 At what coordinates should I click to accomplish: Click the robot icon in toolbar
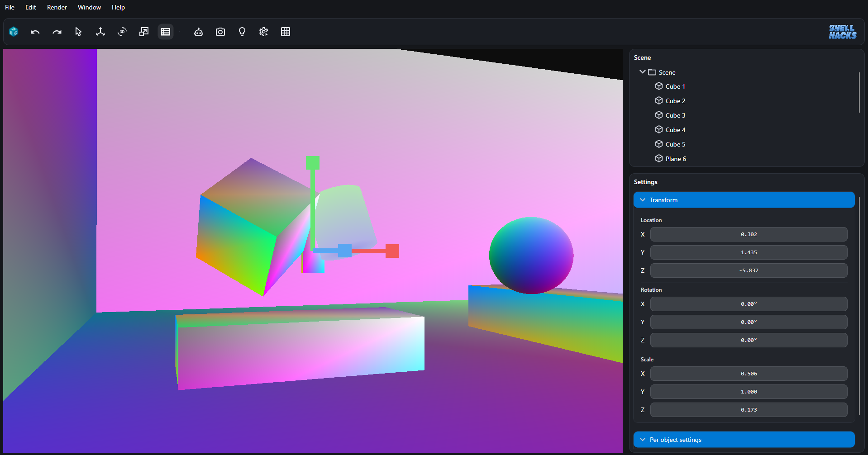[x=198, y=32]
